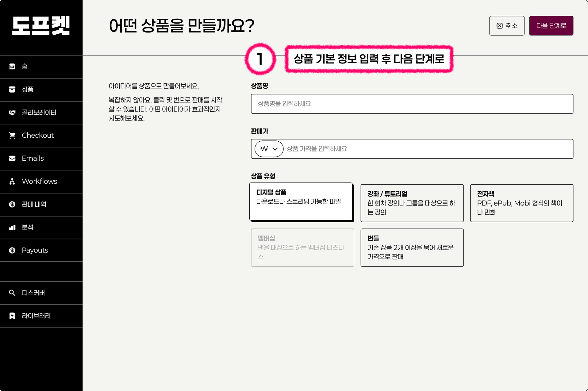Choose the 강좌 / 튜토리얼 product type
The width and height of the screenshot is (588, 391).
pyautogui.click(x=412, y=203)
